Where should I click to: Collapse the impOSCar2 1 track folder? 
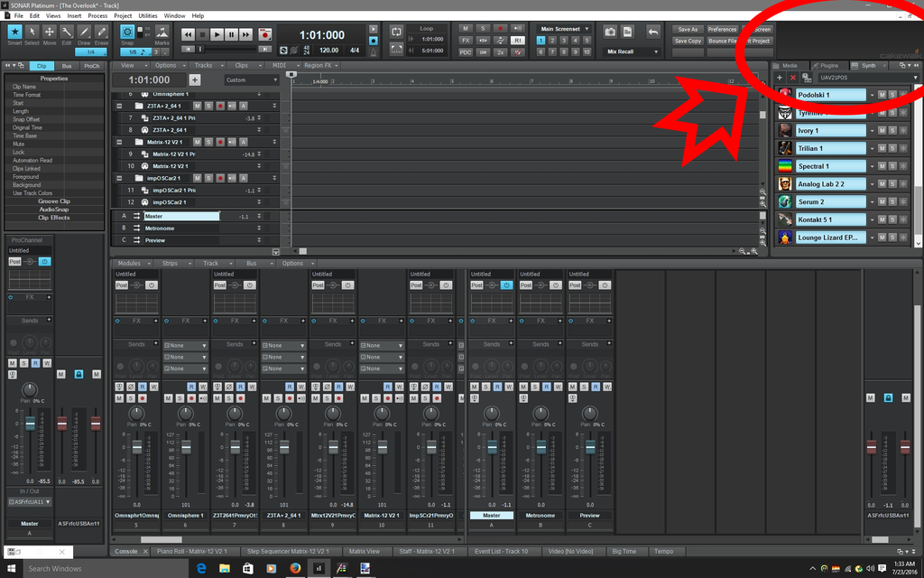tap(120, 178)
